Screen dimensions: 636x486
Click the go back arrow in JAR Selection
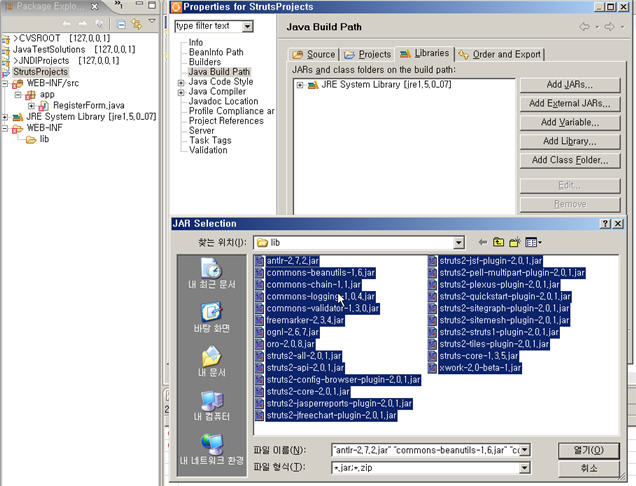coord(482,242)
